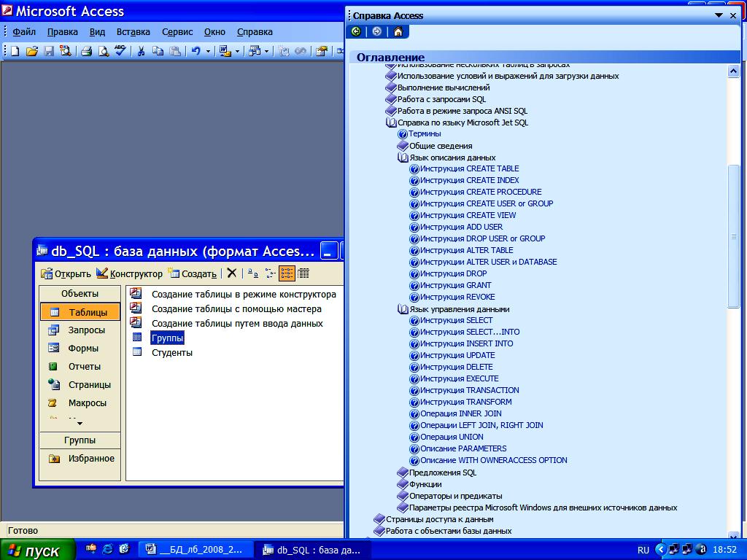Expand the Операторы и предикаты book
The height and width of the screenshot is (560, 747).
point(403,496)
